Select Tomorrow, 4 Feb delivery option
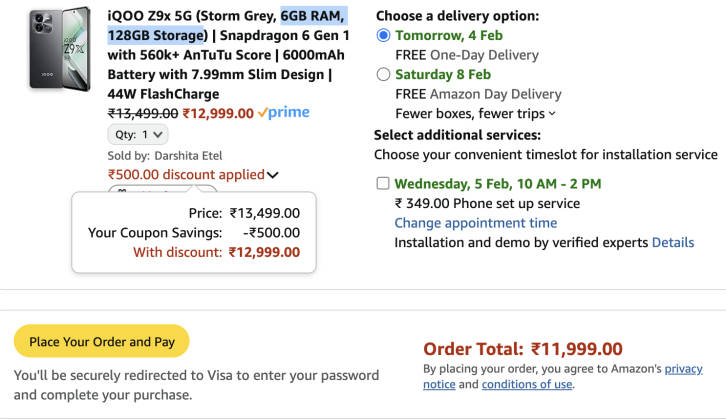726x420 pixels. (384, 35)
